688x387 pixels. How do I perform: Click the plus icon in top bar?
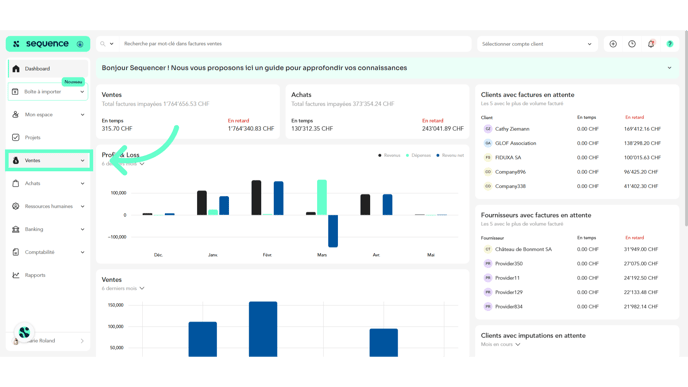[613, 44]
